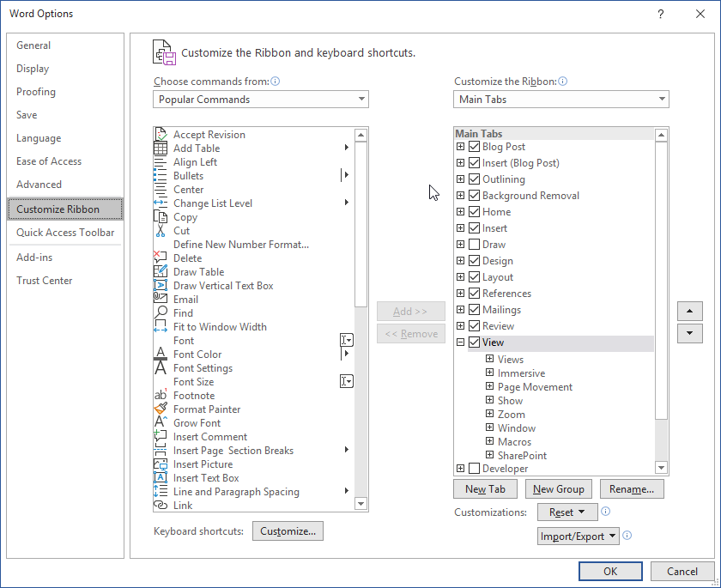The image size is (721, 588).
Task: Expand the Insert tab tree node
Action: pyautogui.click(x=460, y=228)
